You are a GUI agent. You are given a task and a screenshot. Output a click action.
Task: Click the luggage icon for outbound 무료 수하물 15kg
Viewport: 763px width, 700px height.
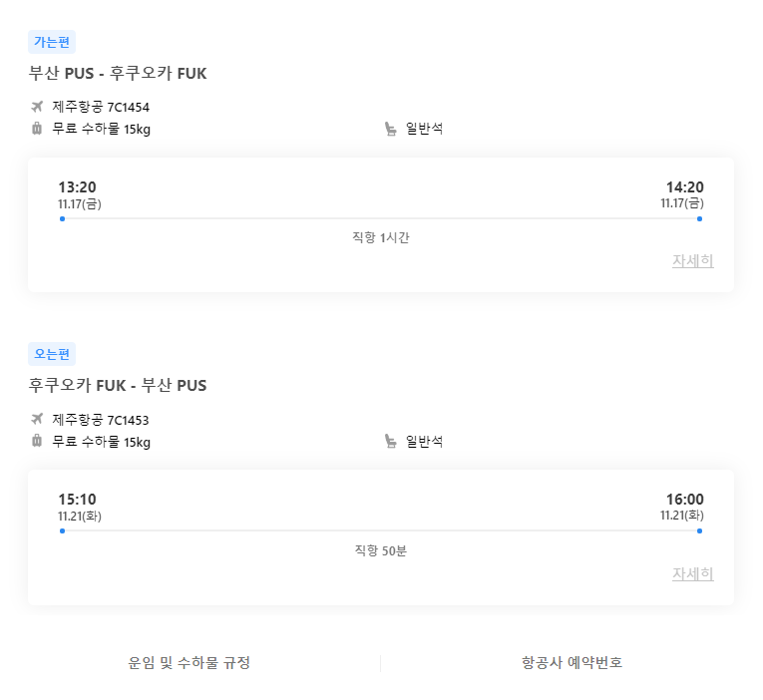(37, 129)
